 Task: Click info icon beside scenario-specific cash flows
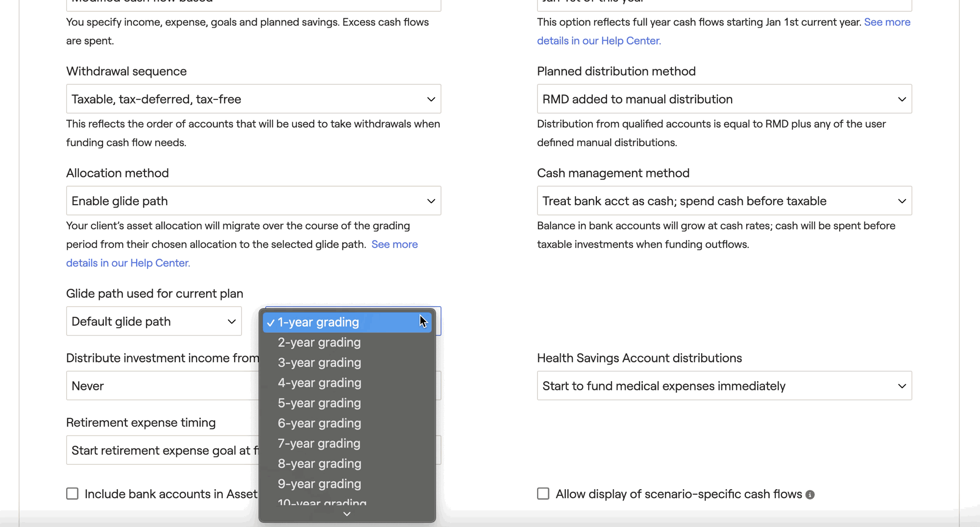coord(810,495)
